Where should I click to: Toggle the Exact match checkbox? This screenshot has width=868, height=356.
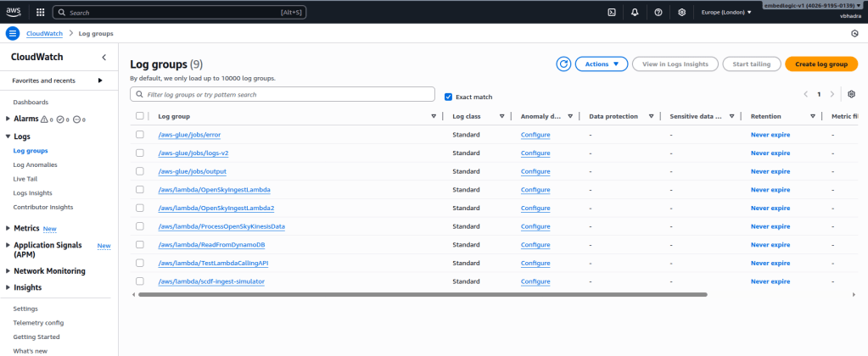pyautogui.click(x=449, y=97)
